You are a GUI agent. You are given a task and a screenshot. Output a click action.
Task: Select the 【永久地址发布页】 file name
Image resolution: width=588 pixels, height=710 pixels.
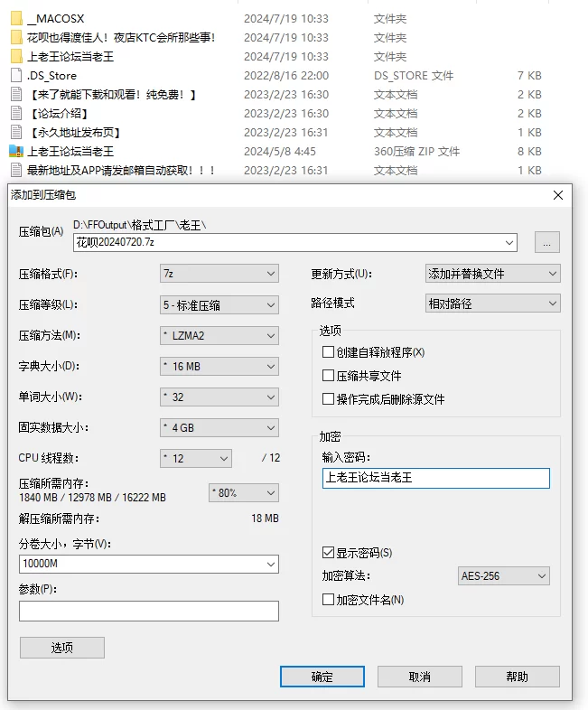[76, 133]
